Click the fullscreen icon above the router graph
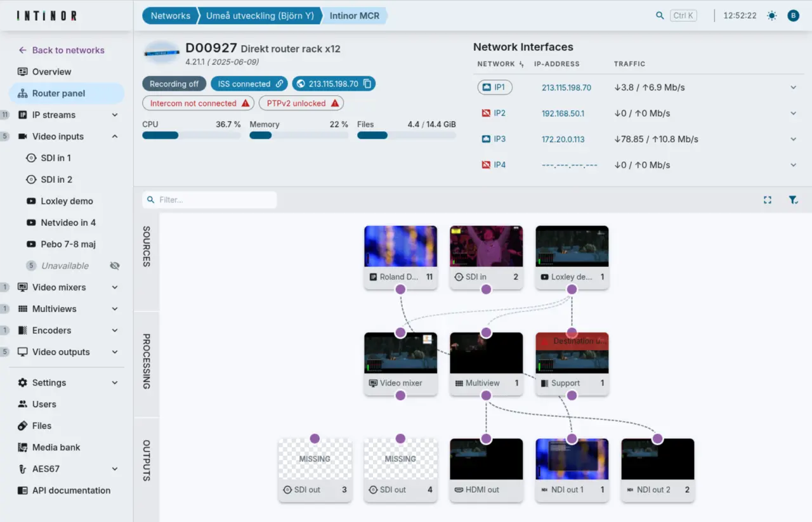Viewport: 812px width, 522px height. [x=768, y=199]
